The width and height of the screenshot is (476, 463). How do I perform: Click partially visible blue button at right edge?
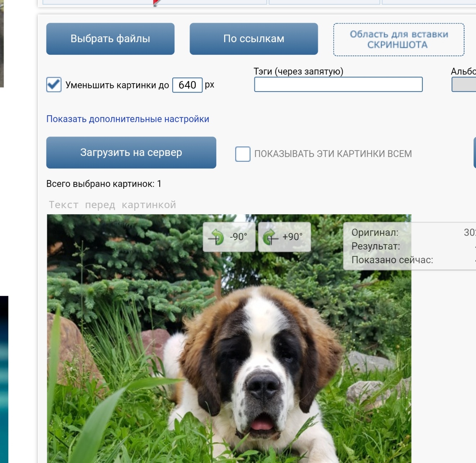pos(475,153)
